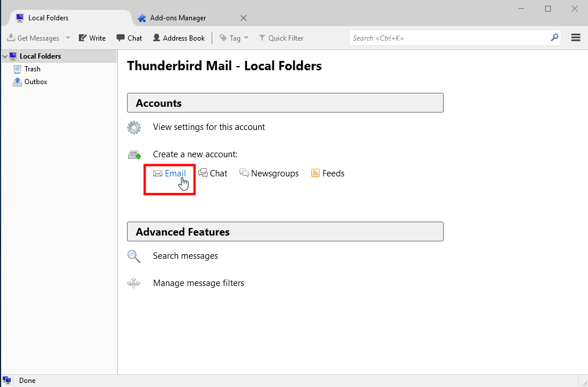Click the Manage message filters arrows icon
Viewport: 588px width, 387px height.
134,283
